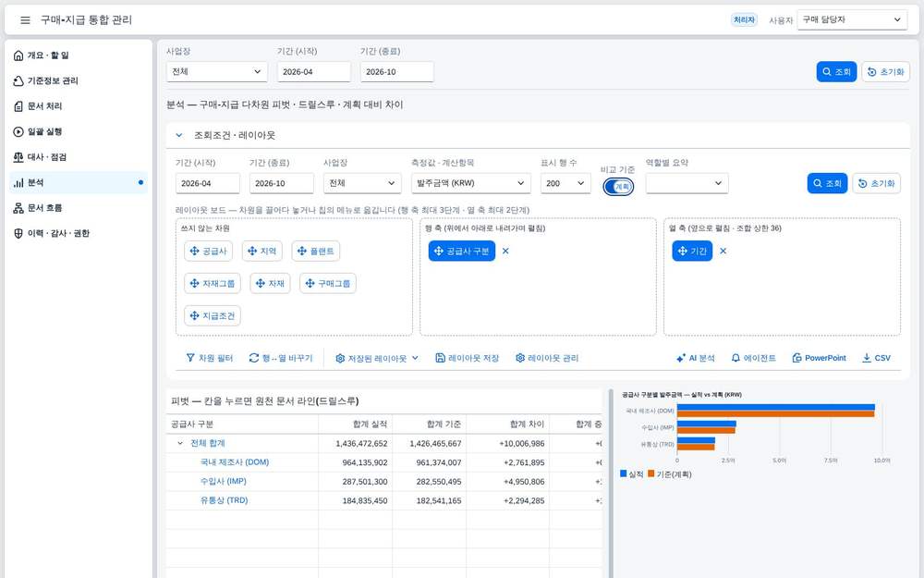Go to 개요 · 할 일 in sidebar

point(79,55)
